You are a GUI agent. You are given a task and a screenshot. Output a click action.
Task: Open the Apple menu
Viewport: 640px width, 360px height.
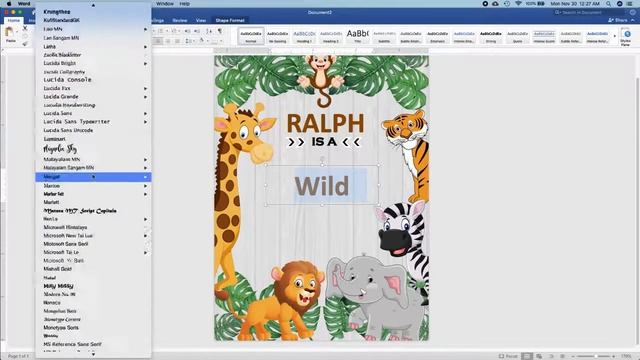(9, 4)
